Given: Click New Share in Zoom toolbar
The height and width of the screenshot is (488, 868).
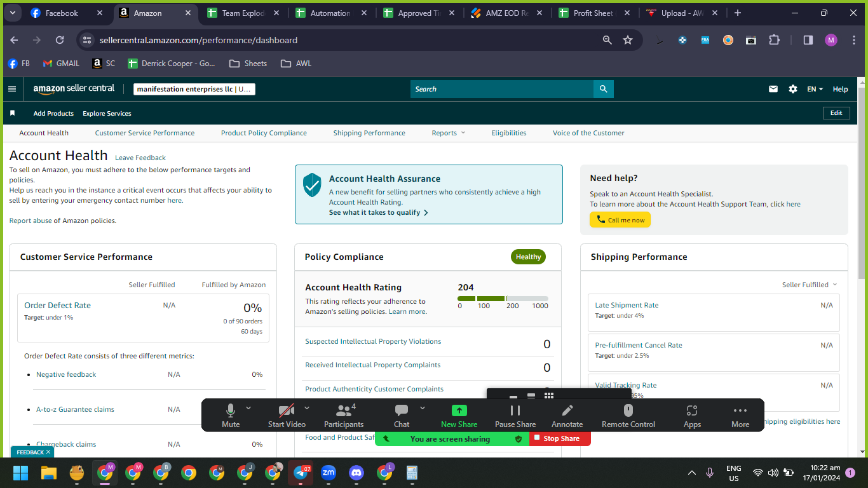Looking at the screenshot, I should 459,416.
